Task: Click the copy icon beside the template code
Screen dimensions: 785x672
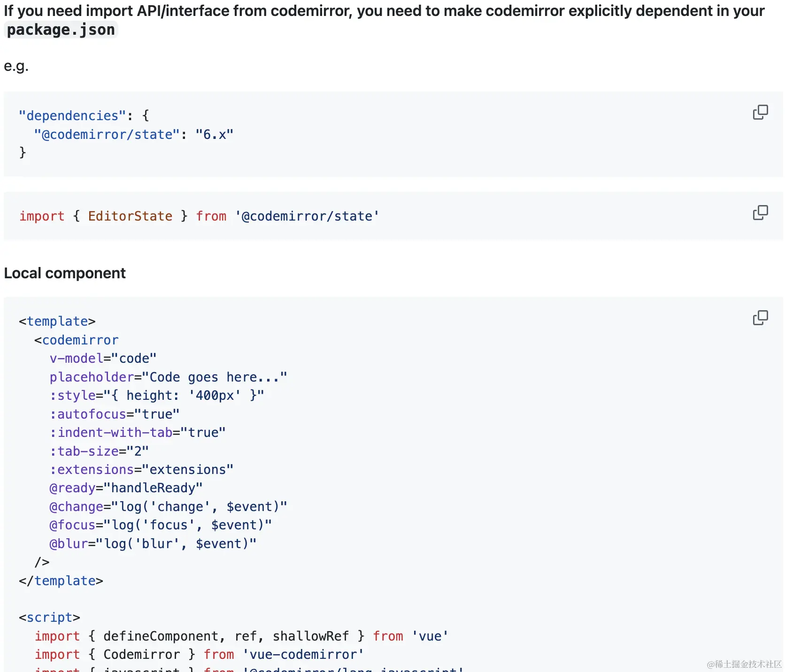Action: [761, 318]
